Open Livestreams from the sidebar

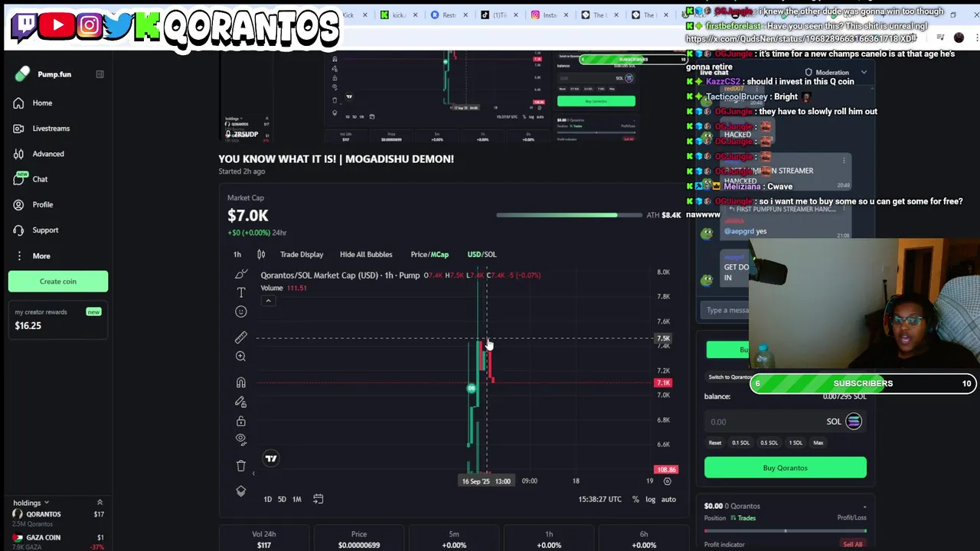pos(51,129)
